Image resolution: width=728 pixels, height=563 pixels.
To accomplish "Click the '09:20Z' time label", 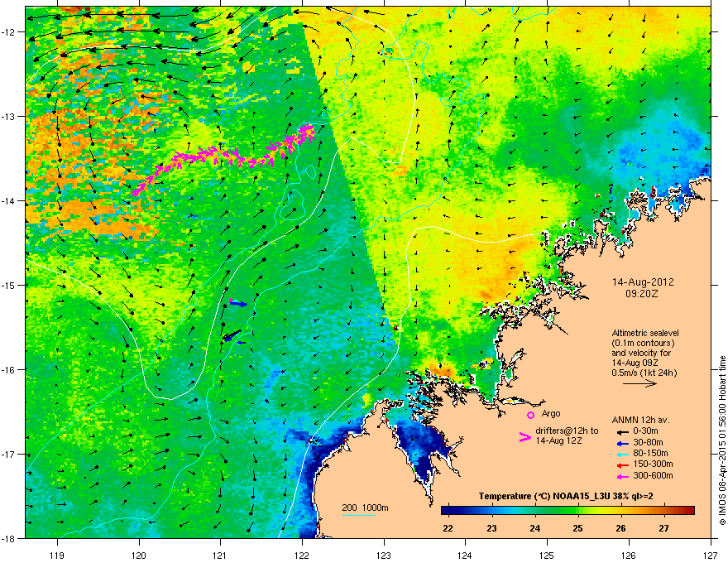I will 642,294.
